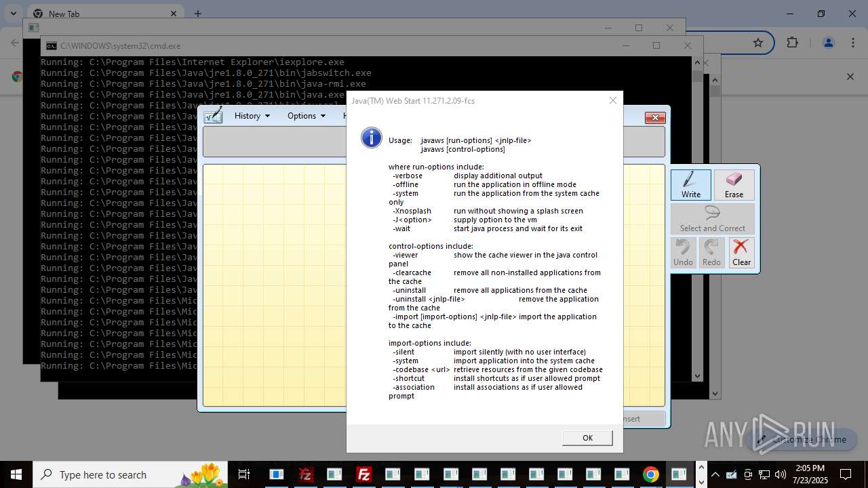Open the notification center icon
Viewport: 868px width, 488px height.
(x=846, y=474)
